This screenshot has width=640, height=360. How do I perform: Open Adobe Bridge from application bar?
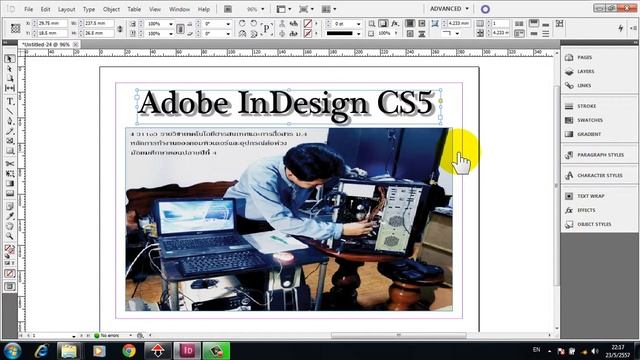click(228, 9)
